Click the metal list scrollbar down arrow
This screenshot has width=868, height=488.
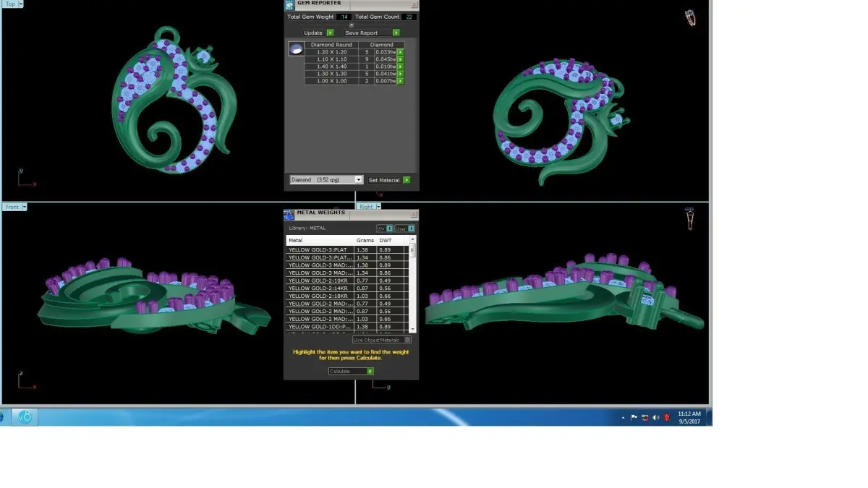point(413,329)
